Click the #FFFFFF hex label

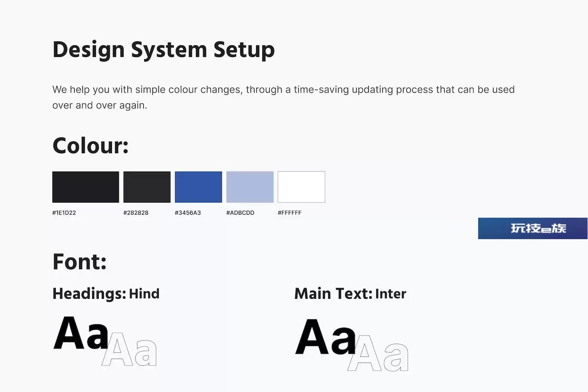(289, 213)
